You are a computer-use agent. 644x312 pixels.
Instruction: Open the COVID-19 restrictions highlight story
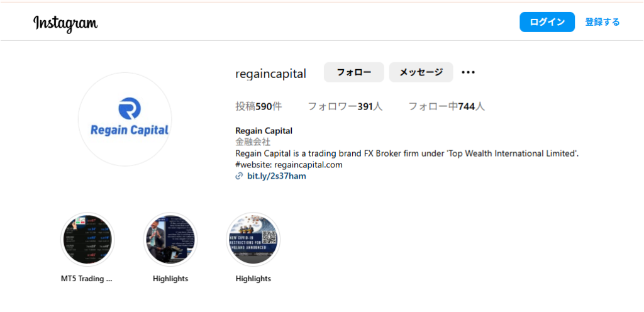click(x=253, y=240)
